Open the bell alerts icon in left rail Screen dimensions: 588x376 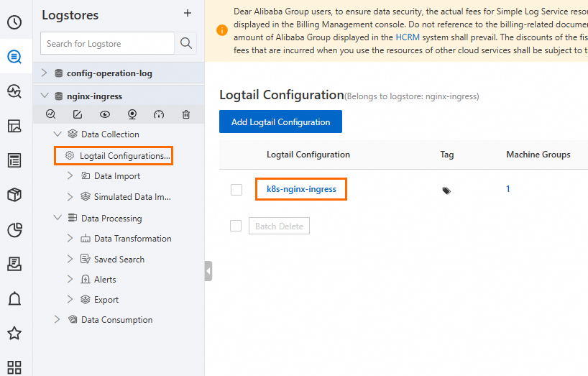(x=14, y=299)
